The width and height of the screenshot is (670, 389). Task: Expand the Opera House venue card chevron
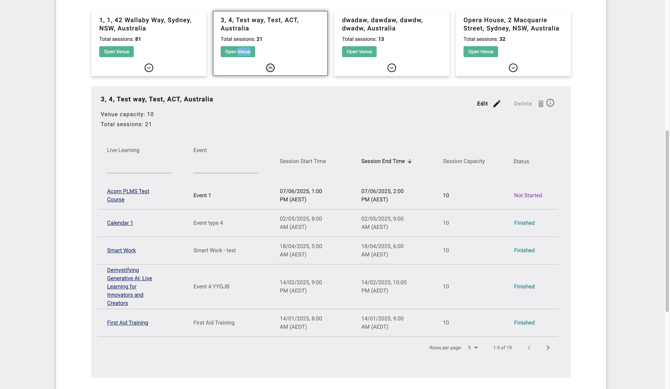(513, 68)
